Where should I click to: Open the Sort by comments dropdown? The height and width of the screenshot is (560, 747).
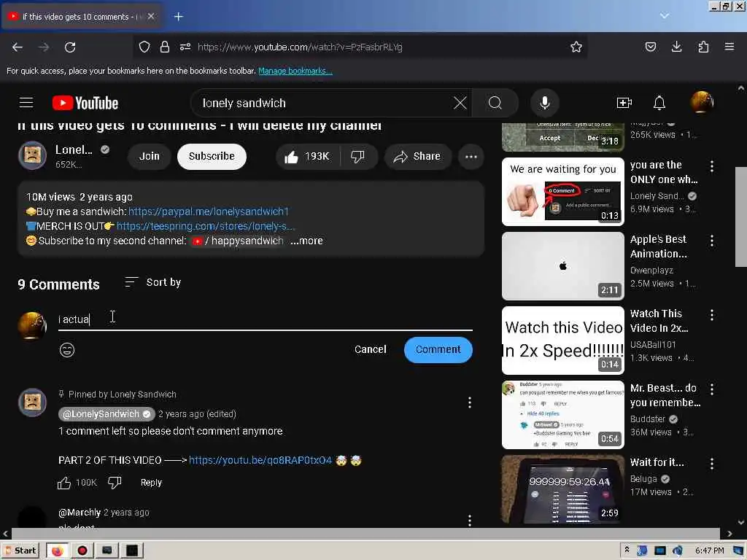pyautogui.click(x=153, y=282)
